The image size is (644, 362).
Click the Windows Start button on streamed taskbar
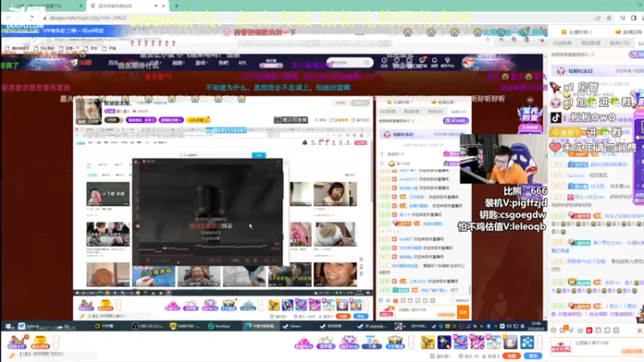[8, 327]
